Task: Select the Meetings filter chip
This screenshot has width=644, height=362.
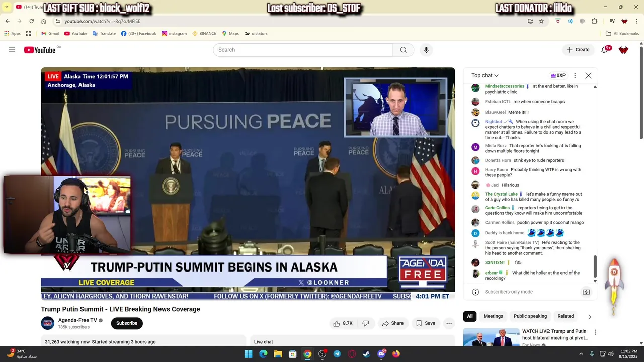Action: 493,316
